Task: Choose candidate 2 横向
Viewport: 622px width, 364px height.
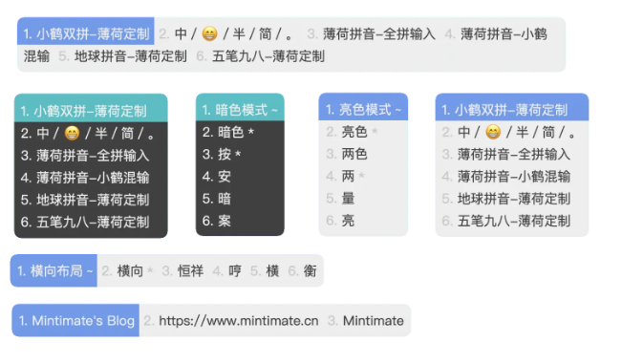Action: 127,271
